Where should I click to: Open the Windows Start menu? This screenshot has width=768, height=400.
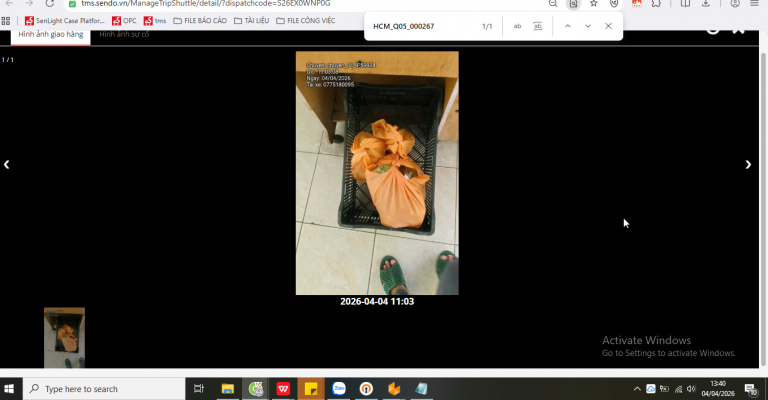(x=9, y=389)
